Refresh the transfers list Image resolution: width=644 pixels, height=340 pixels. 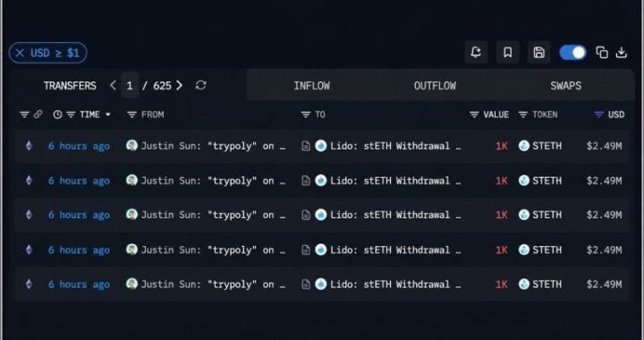[x=201, y=85]
